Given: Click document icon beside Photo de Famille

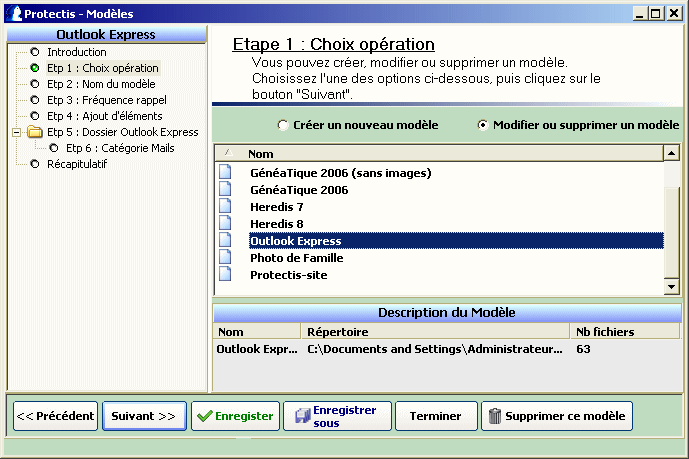Looking at the screenshot, I should pos(225,257).
